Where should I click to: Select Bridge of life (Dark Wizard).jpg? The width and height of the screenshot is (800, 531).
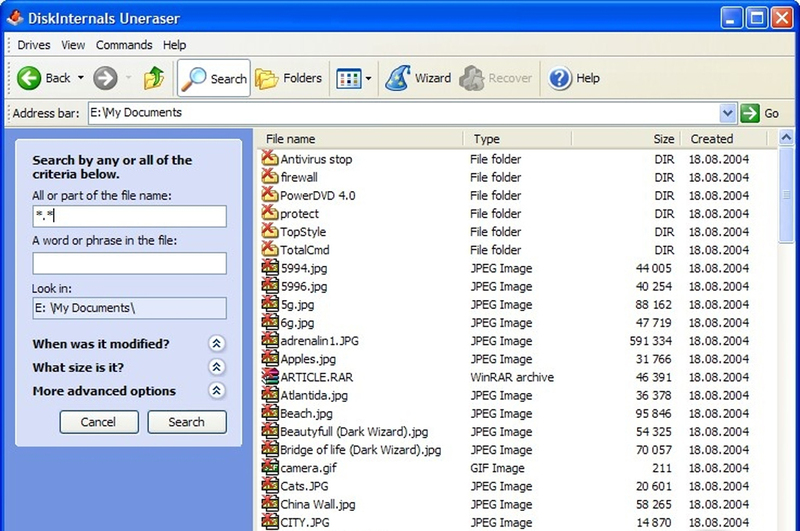(361, 450)
